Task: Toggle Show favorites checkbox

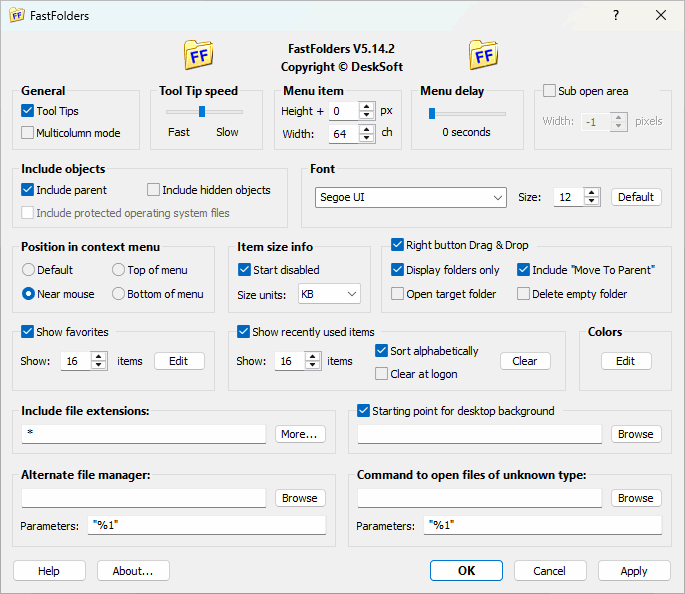Action: [28, 332]
